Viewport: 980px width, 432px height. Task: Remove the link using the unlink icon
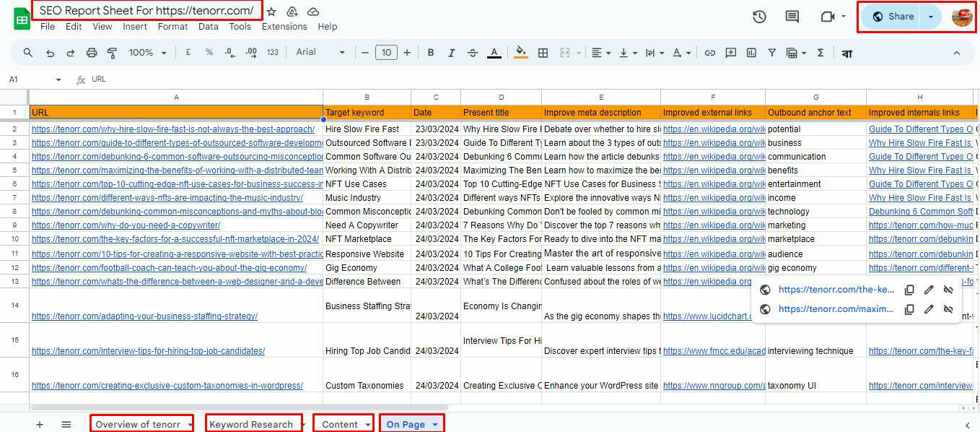[x=948, y=289]
